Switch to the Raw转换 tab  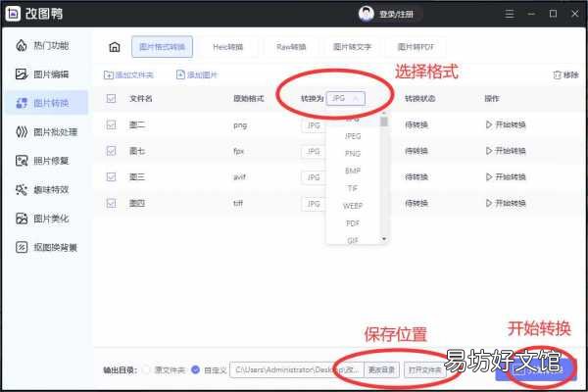click(291, 47)
